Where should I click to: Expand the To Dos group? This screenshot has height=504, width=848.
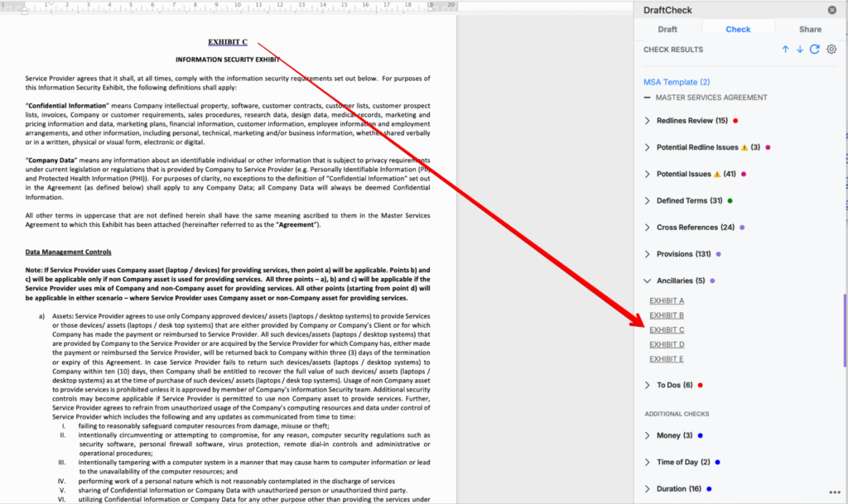(x=648, y=385)
